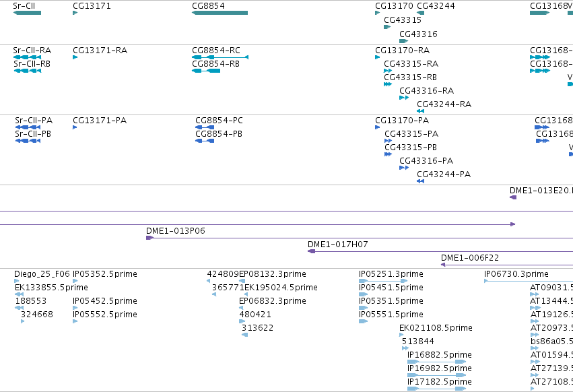Click the CG8854-RC transcript glyph
The width and height of the screenshot is (573, 392).
pyautogui.click(x=220, y=57)
